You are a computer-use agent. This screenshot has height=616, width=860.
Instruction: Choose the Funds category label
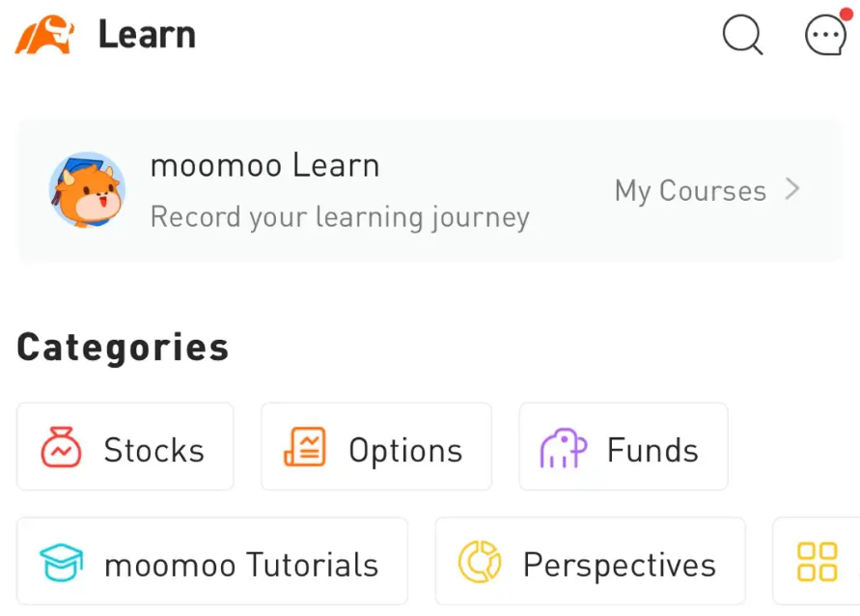click(x=652, y=450)
